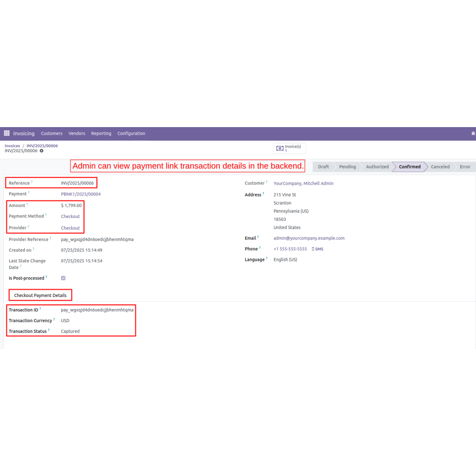Toggle the Is Post-processed checkbox

pos(63,278)
